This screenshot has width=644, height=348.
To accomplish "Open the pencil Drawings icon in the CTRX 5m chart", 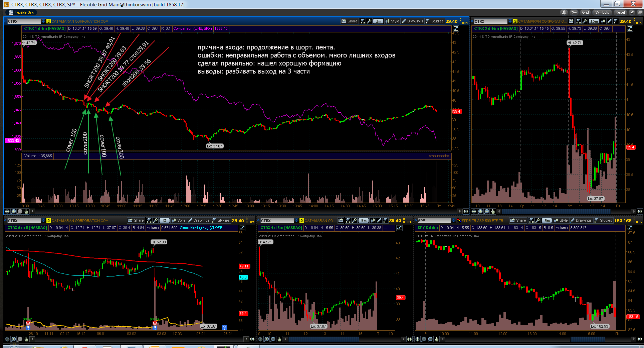I will [379, 220].
